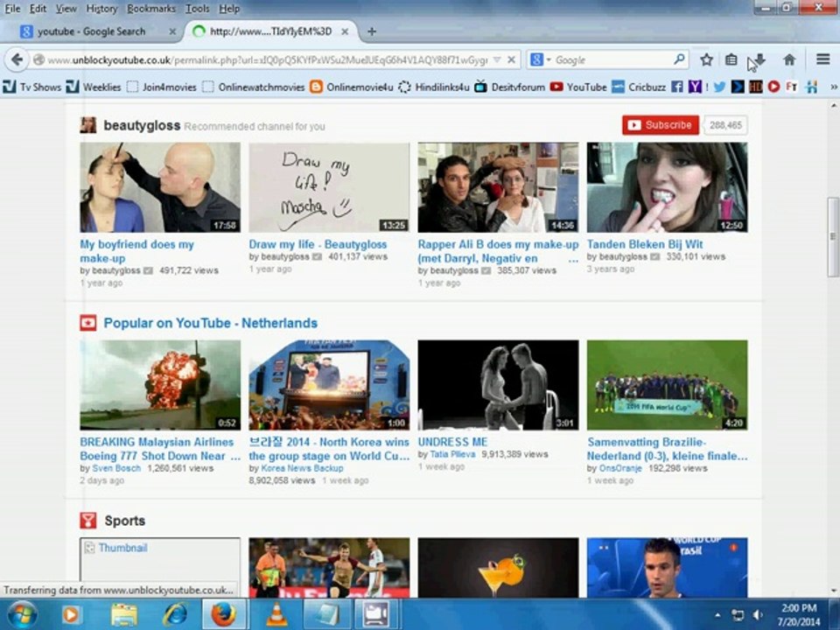The width and height of the screenshot is (840, 630).
Task: Open the UNDRESS ME video title
Action: point(452,442)
